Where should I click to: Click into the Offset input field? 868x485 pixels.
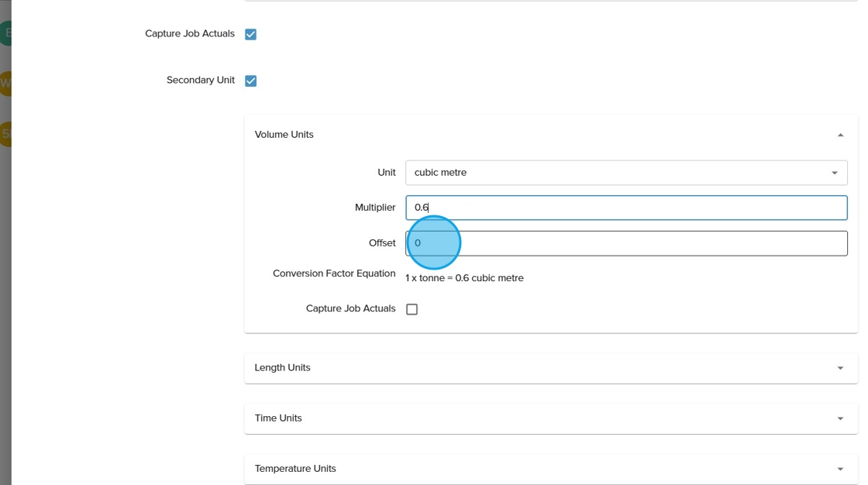pos(626,243)
